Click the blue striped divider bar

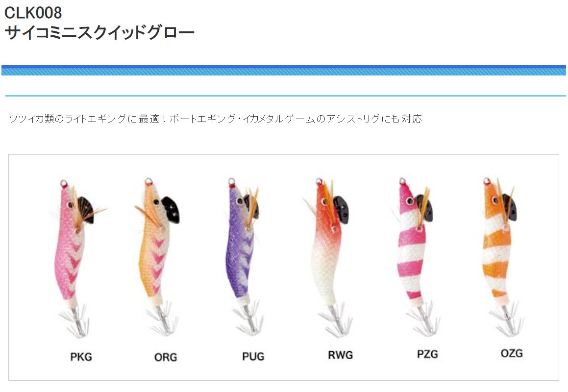[x=284, y=70]
